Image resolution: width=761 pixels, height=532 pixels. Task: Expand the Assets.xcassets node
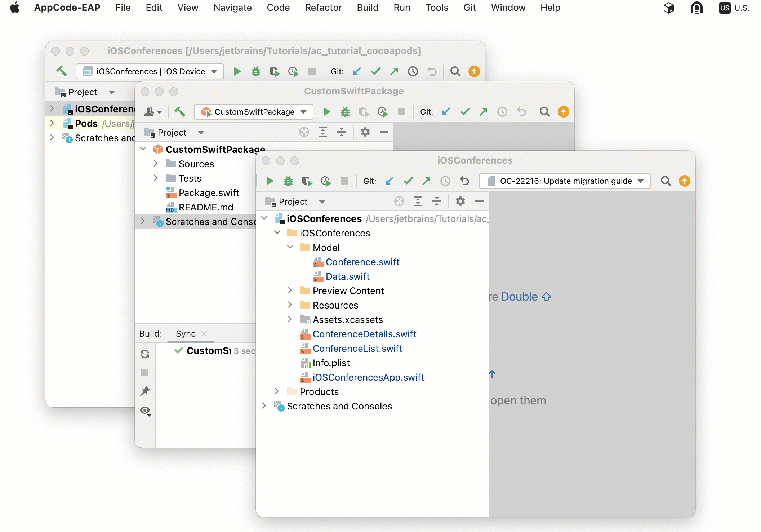pos(290,319)
